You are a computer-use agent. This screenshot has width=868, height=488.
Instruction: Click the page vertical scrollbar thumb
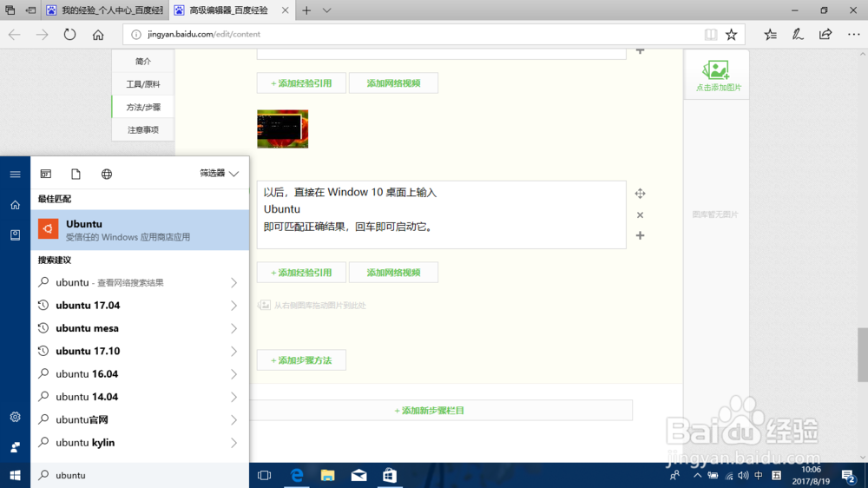[x=863, y=354]
